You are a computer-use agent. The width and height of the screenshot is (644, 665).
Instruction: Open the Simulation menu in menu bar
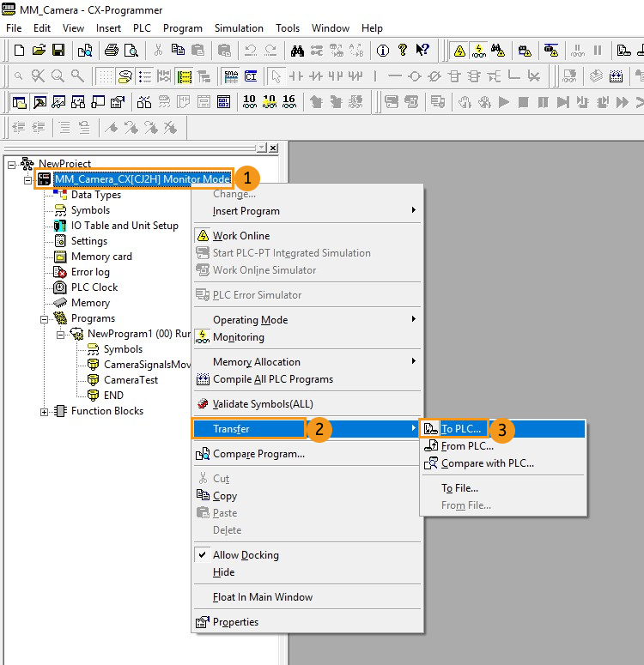[239, 28]
